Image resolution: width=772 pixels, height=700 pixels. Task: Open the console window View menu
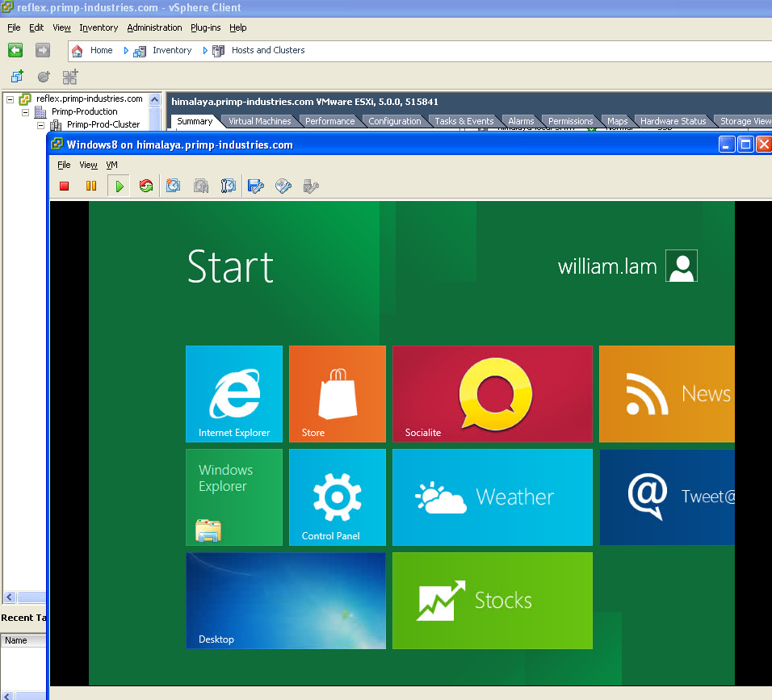pos(88,165)
